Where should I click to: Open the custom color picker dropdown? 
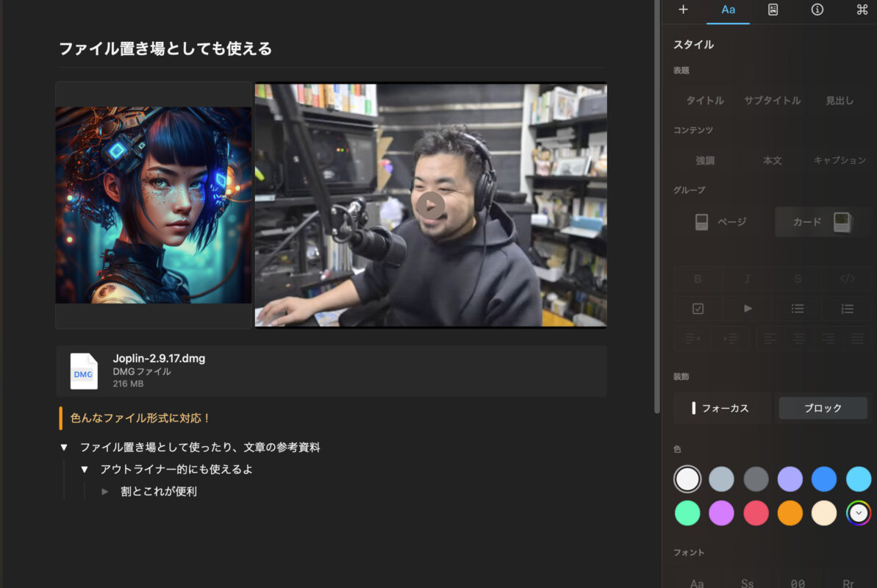point(858,512)
